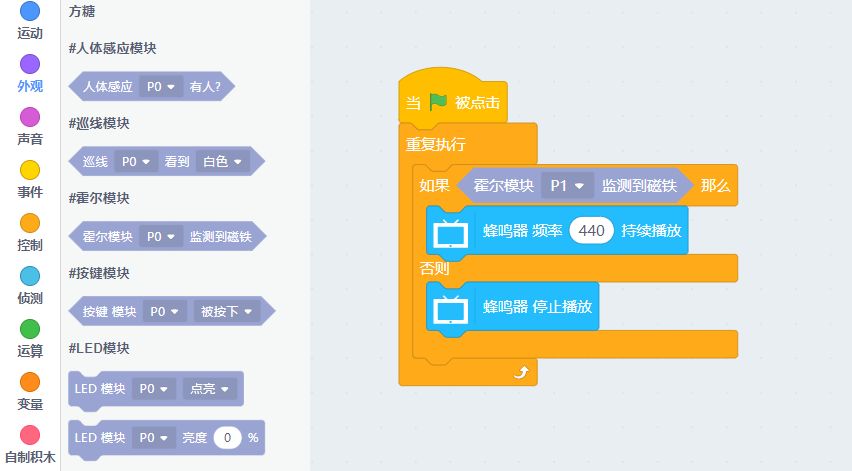Open the 被按下 dropdown on 按键 block

[x=226, y=312]
